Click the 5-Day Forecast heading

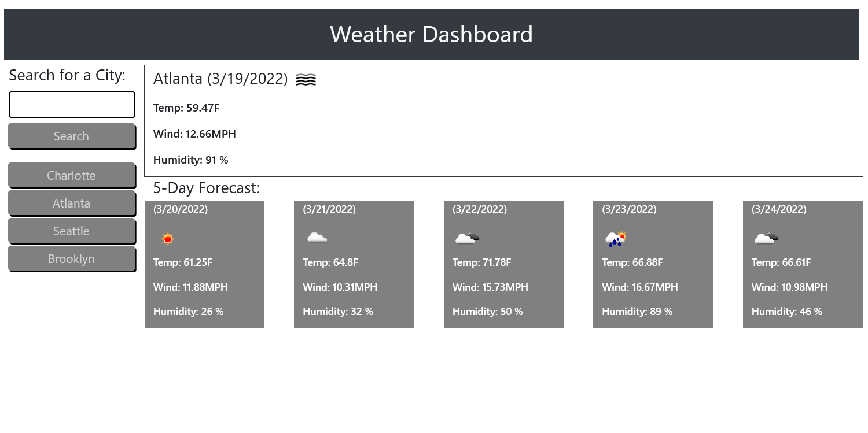206,188
